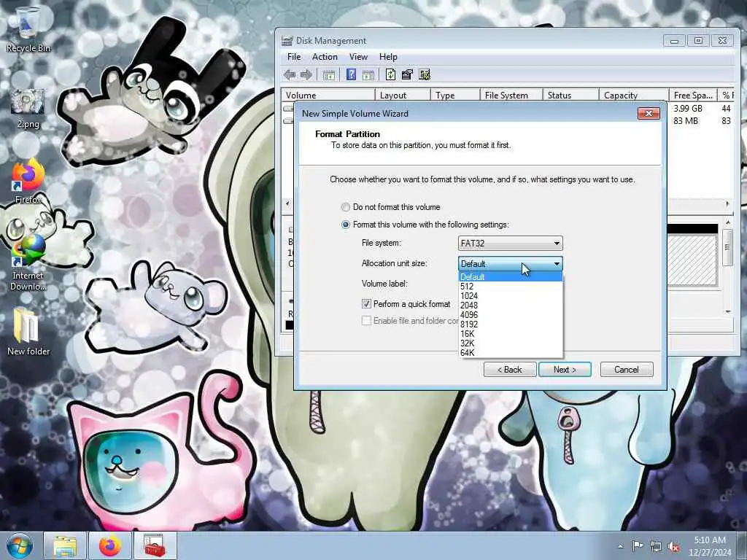This screenshot has width=747, height=560.
Task: Open the Recycle Bin desktop icon
Action: tap(28, 29)
